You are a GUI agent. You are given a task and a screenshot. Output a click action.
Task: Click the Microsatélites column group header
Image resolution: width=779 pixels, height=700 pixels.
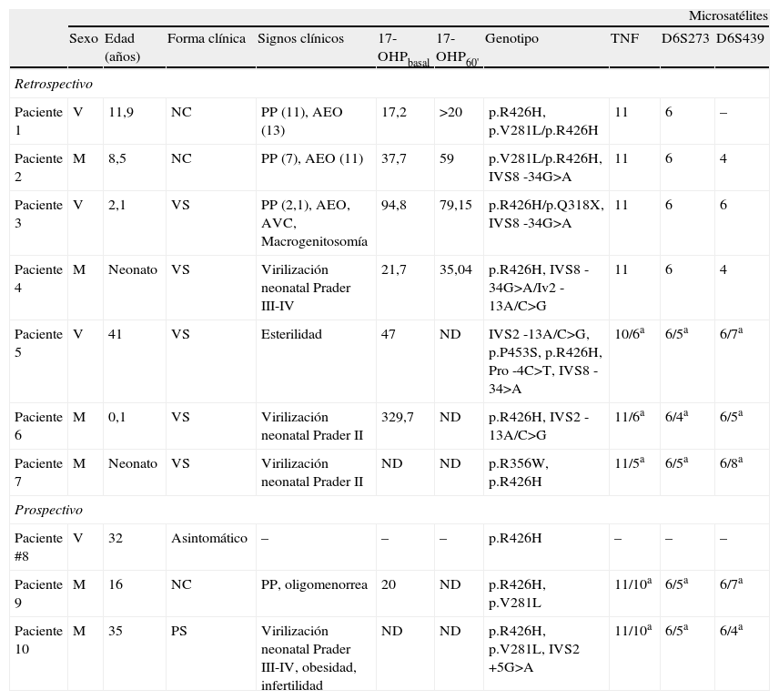(727, 15)
